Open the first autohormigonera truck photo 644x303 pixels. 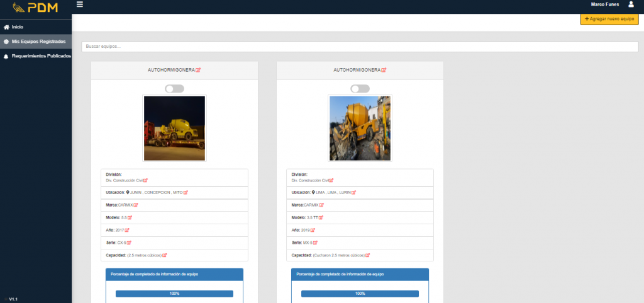coord(174,129)
